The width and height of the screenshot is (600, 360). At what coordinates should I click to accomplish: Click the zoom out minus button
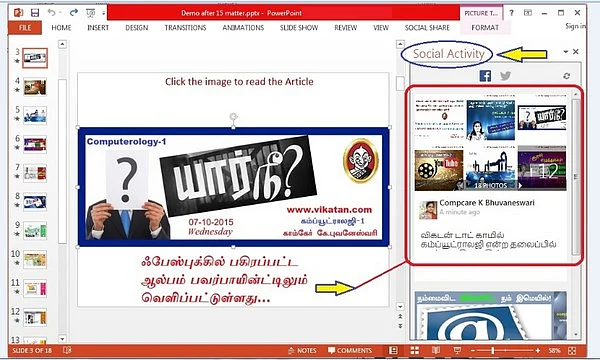[x=473, y=350]
